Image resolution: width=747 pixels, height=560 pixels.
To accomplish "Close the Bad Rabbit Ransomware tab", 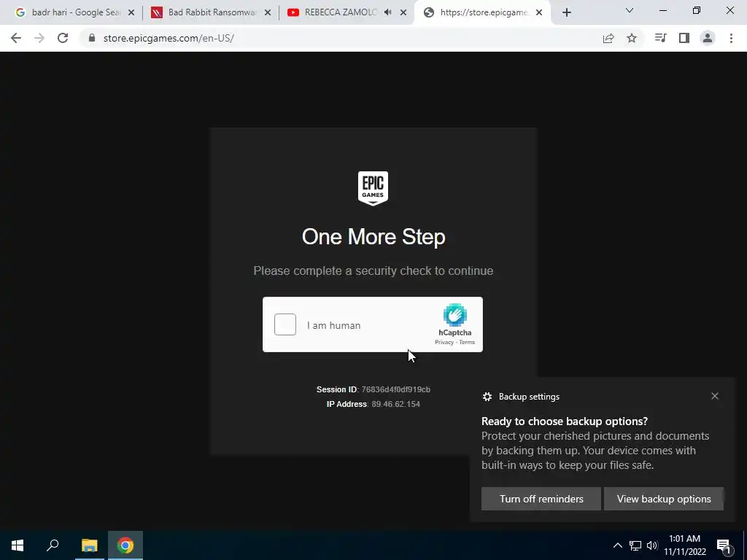I will coord(268,13).
